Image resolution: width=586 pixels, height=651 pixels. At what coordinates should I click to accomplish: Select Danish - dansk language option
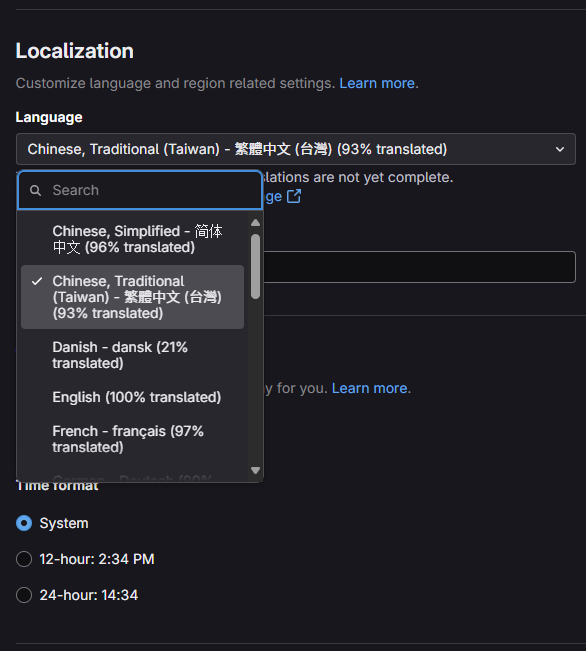132,355
